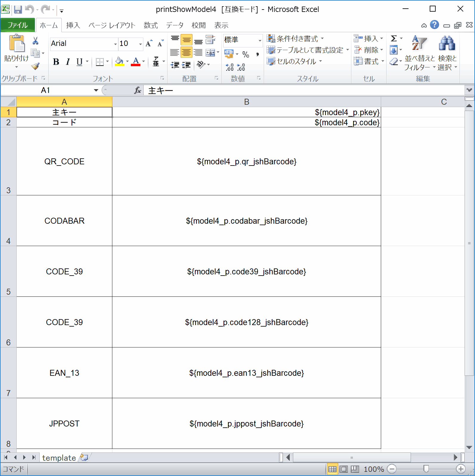475x476 pixels.
Task: Click the Increase Font Size icon
Action: click(149, 44)
